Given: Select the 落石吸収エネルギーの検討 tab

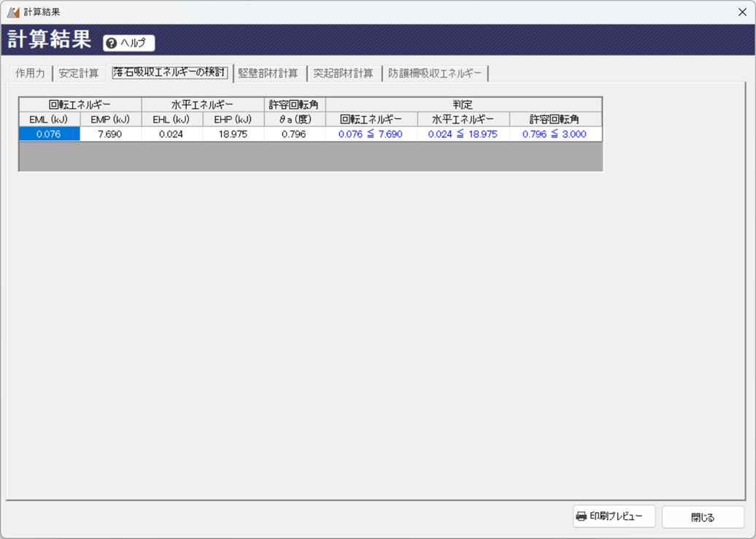Looking at the screenshot, I should [x=169, y=73].
